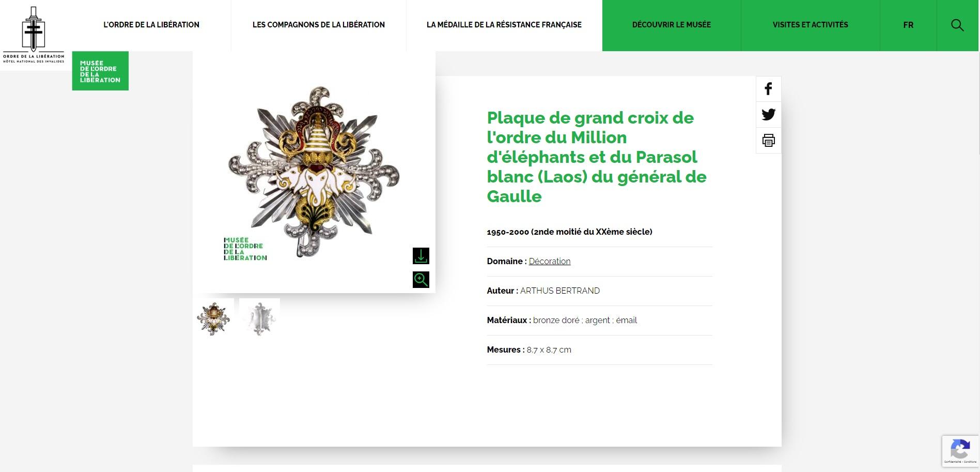Open the site search magnifier

pyautogui.click(x=957, y=25)
